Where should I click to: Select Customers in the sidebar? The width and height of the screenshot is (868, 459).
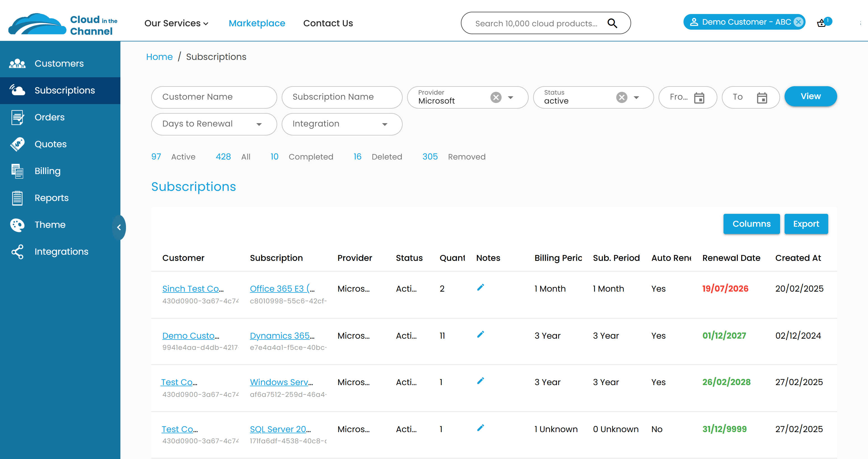[x=60, y=64]
